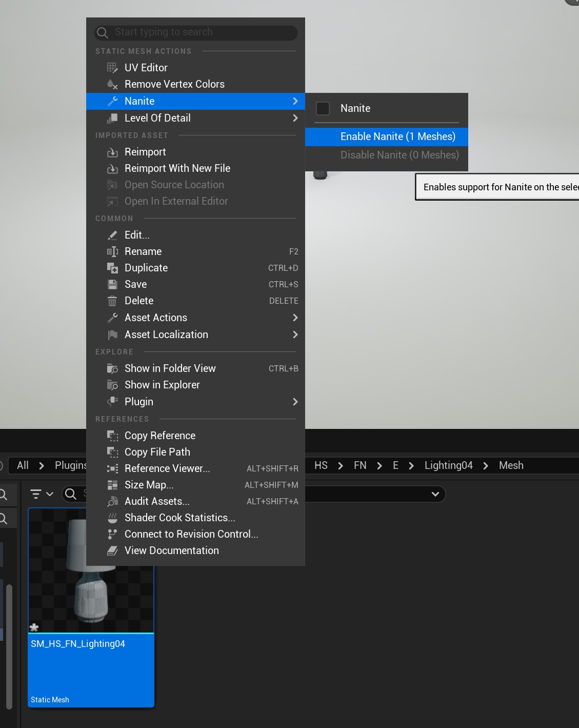Image resolution: width=579 pixels, height=728 pixels.
Task: Click the All breadcrumb folder
Action: (x=23, y=465)
